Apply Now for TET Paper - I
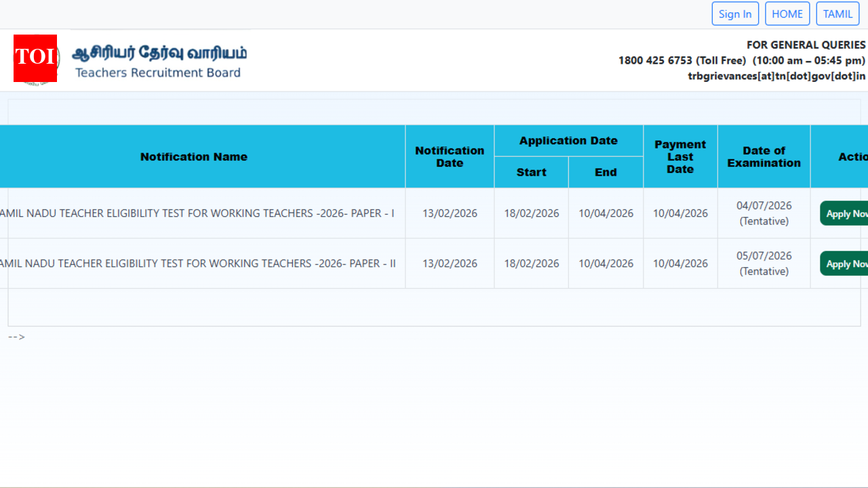The width and height of the screenshot is (868, 488). point(845,213)
